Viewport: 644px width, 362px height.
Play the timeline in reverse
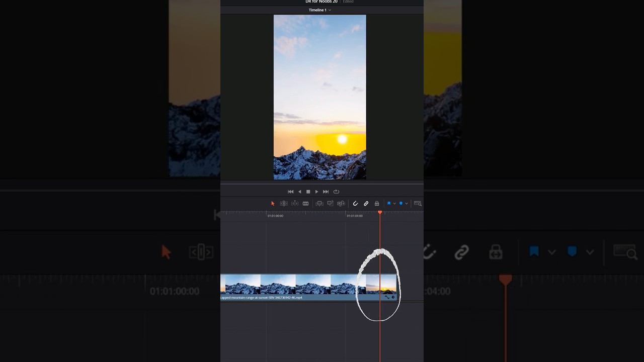tap(300, 192)
